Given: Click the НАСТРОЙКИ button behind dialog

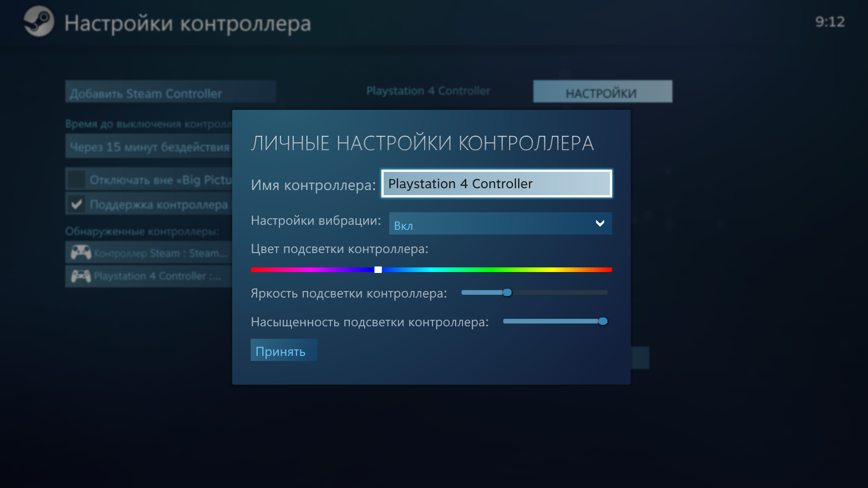Looking at the screenshot, I should click(602, 91).
